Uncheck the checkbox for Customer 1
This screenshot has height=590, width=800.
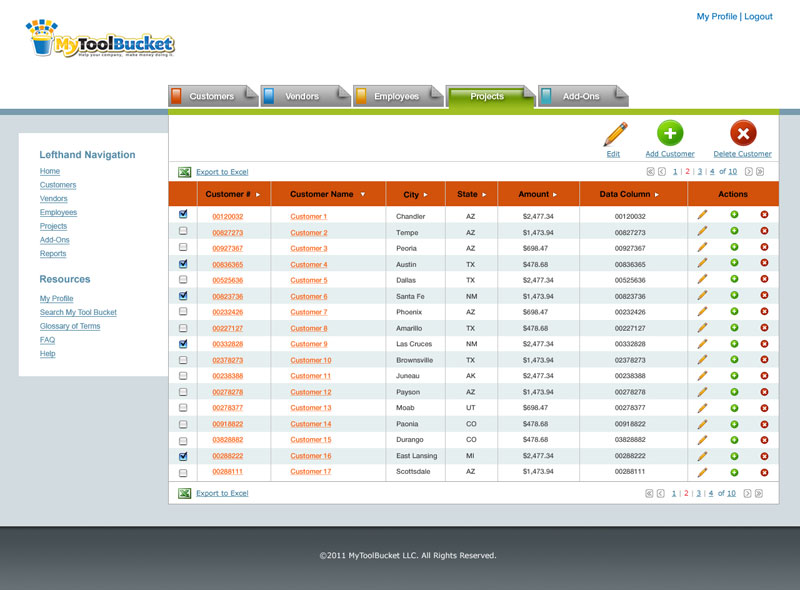pos(183,215)
